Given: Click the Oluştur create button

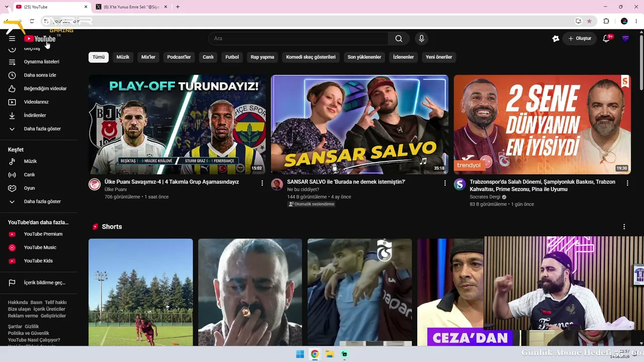Looking at the screenshot, I should click(580, 39).
